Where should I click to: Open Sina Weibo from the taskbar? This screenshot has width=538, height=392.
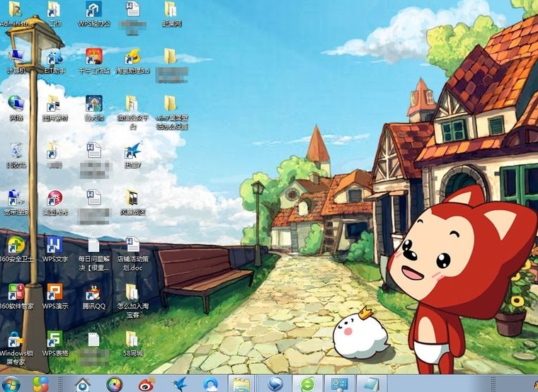tap(147, 384)
